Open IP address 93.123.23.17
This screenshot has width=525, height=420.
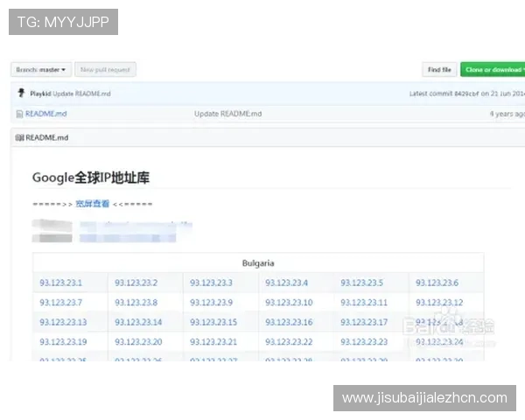pos(364,322)
